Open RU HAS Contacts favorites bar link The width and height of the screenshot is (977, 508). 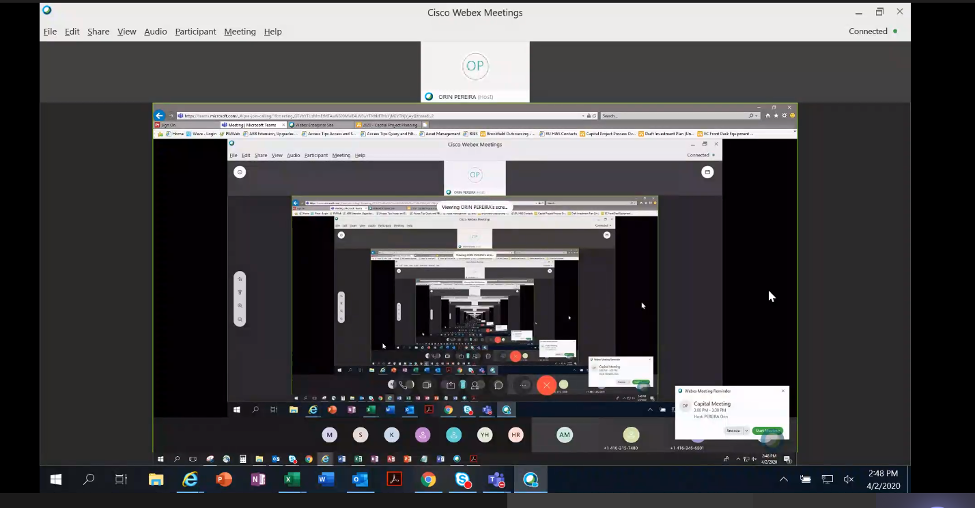click(x=558, y=133)
